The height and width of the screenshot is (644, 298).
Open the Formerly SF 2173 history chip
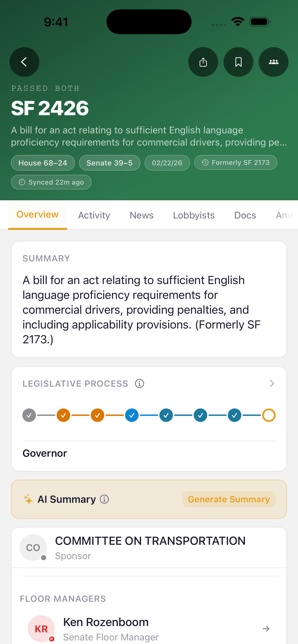[235, 163]
